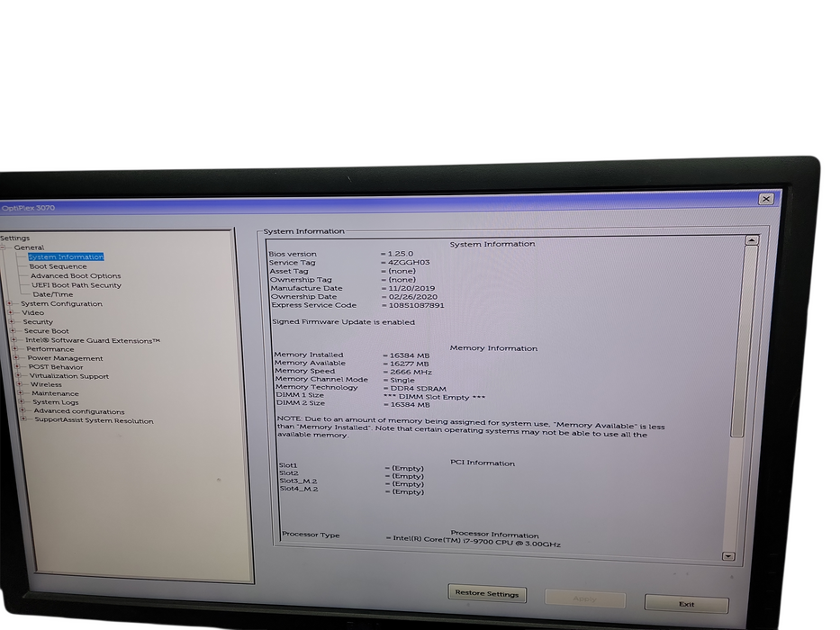The height and width of the screenshot is (630, 840).
Task: Select the Power Management label
Action: coord(66,358)
